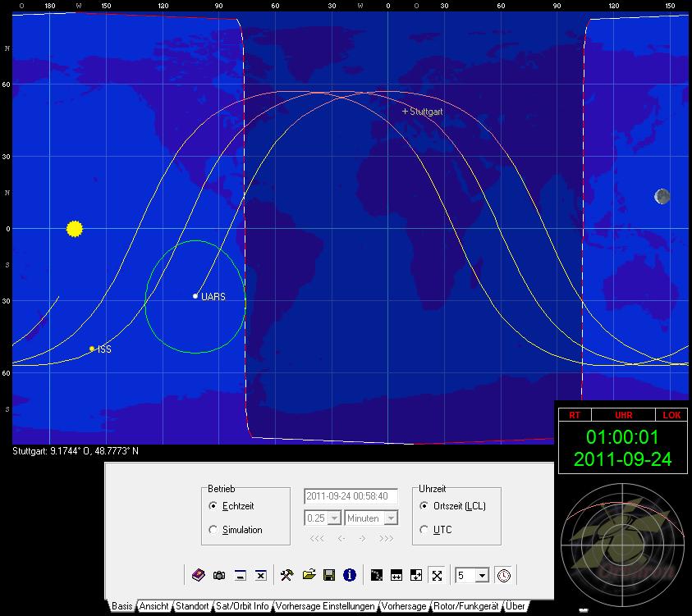This screenshot has height=616, width=692.
Task: Click the floppy disk save icon
Action: click(x=328, y=576)
